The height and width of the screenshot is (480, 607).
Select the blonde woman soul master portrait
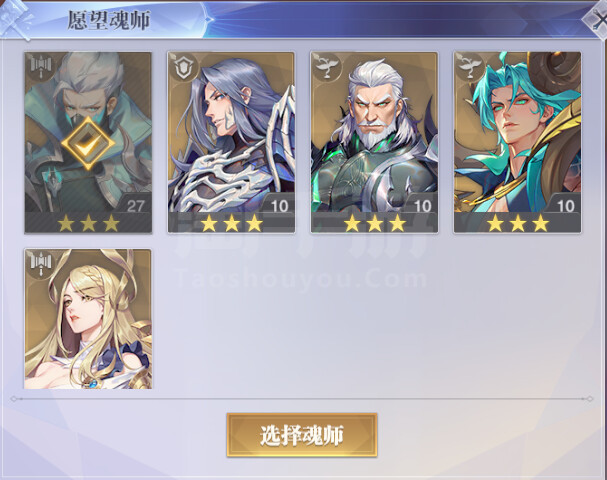click(88, 319)
